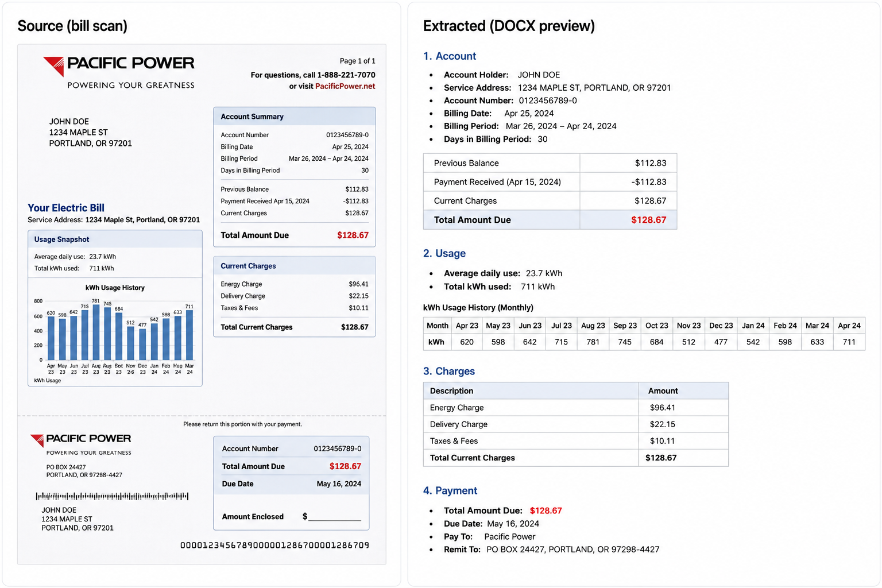Screen dimensions: 882x588
Task: Click the 'Aug 23' column header cell
Action: 593,326
